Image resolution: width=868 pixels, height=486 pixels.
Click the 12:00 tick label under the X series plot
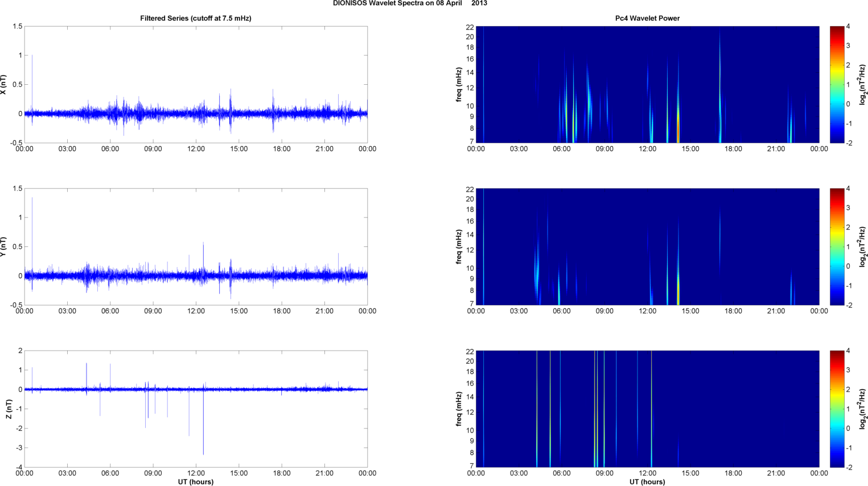tap(196, 149)
